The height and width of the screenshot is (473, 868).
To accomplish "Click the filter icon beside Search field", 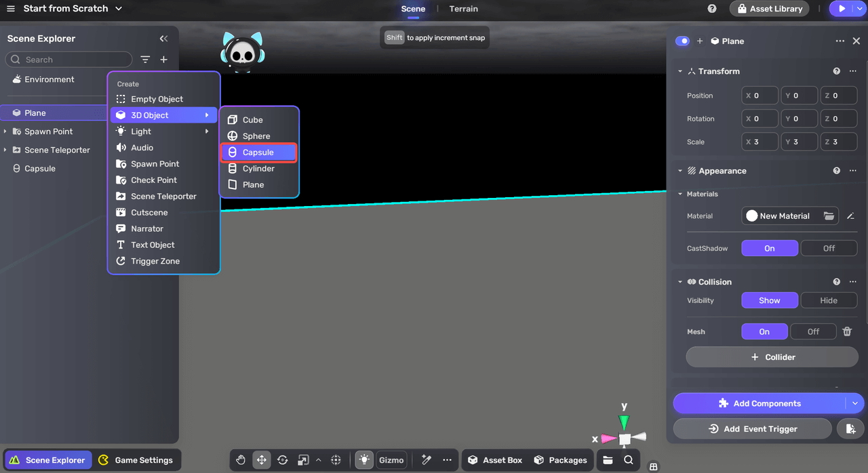I will [x=145, y=60].
